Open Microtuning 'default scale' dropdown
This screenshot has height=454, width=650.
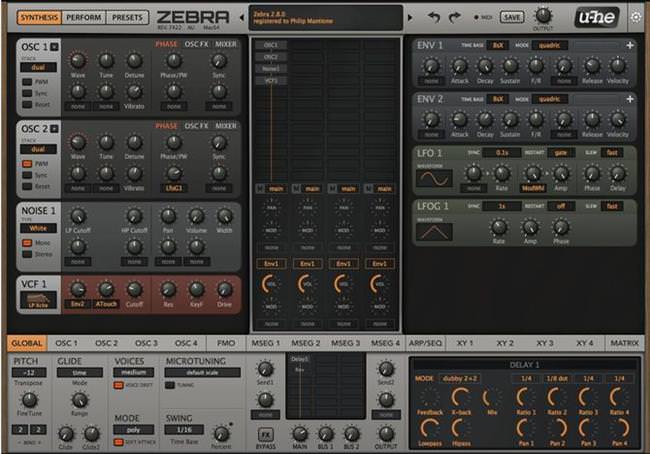tap(202, 372)
